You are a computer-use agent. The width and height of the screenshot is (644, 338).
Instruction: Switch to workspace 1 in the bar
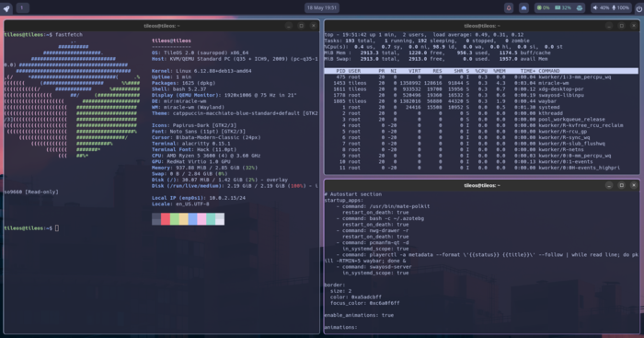[22, 7]
